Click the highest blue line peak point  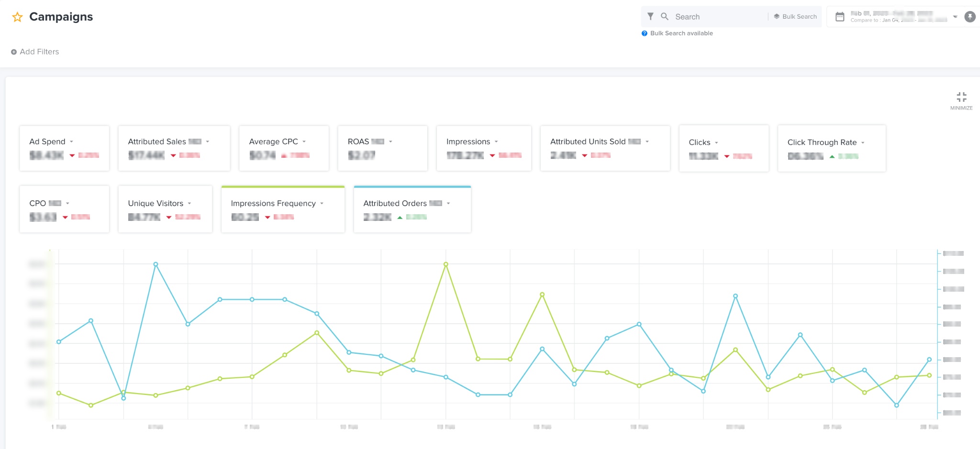[156, 264]
